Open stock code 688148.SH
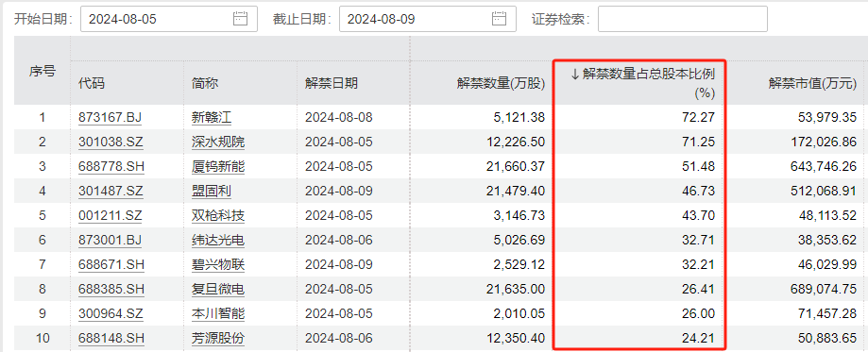Screen dimensions: 868x352 [x=111, y=338]
